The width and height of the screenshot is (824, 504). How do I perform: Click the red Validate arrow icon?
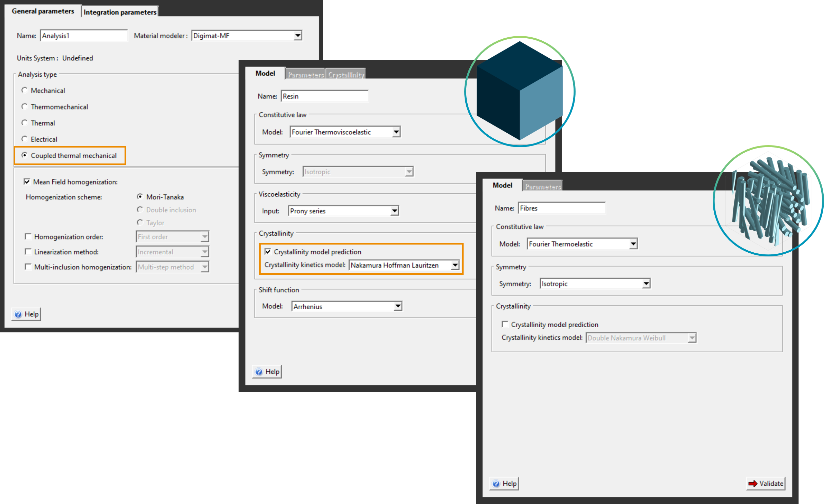click(x=753, y=484)
